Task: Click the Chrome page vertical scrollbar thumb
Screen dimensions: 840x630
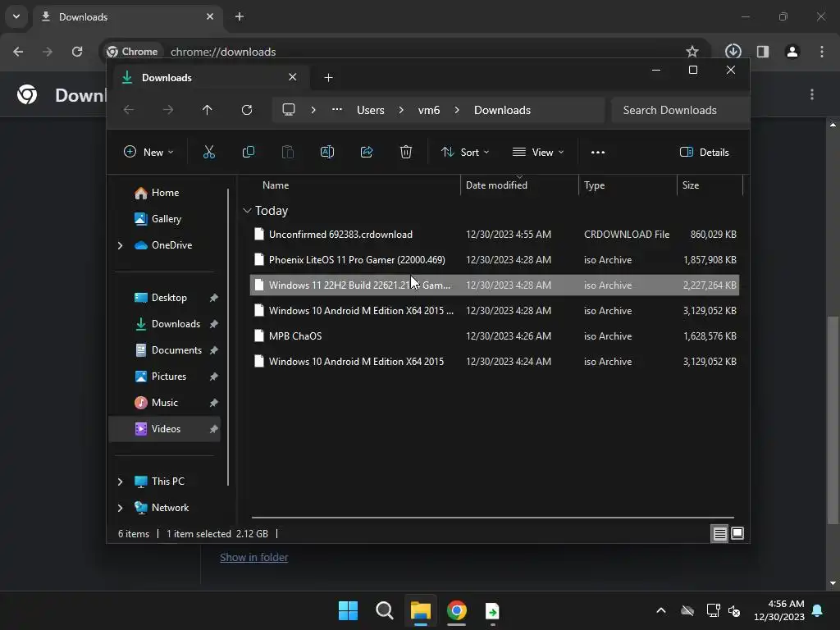Action: click(x=833, y=421)
